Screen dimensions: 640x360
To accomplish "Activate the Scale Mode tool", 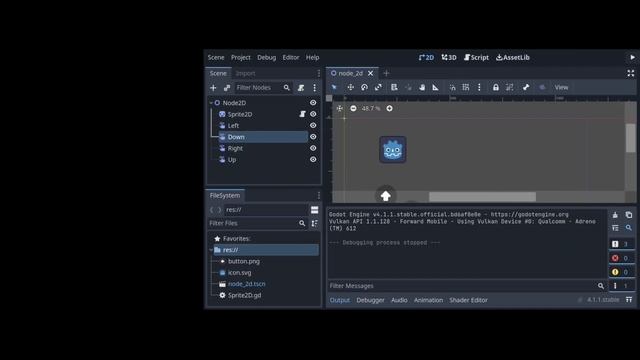I will [x=378, y=87].
